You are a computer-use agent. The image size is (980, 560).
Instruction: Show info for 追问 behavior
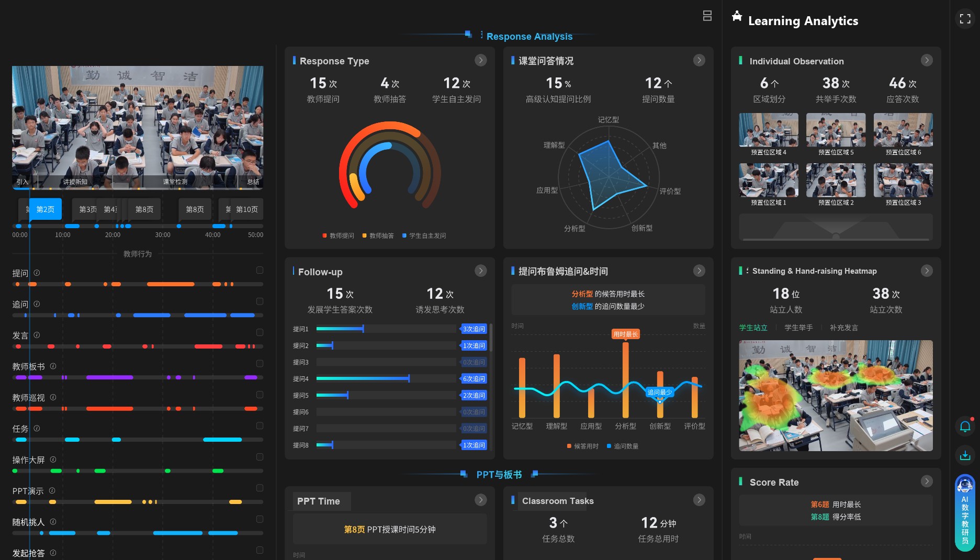37,304
